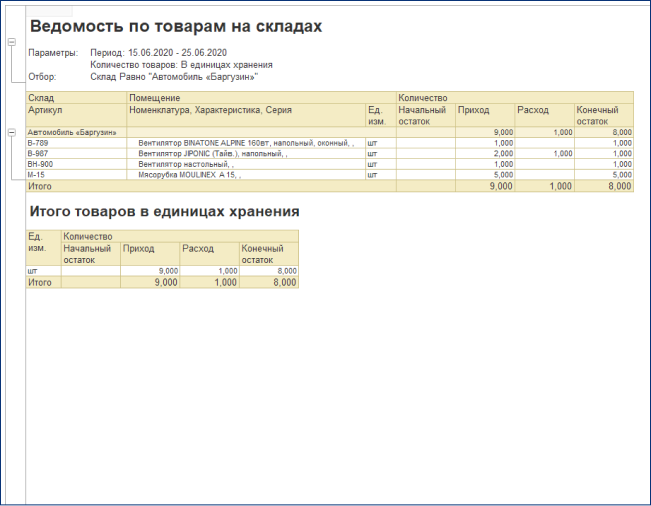Click the Приход header in main table
The height and width of the screenshot is (506, 651).
[x=485, y=115]
